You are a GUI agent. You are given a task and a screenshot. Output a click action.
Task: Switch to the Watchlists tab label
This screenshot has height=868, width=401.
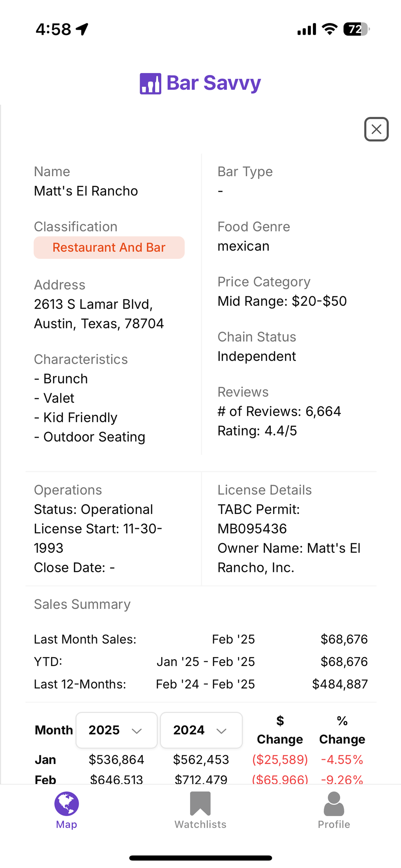pyautogui.click(x=200, y=824)
